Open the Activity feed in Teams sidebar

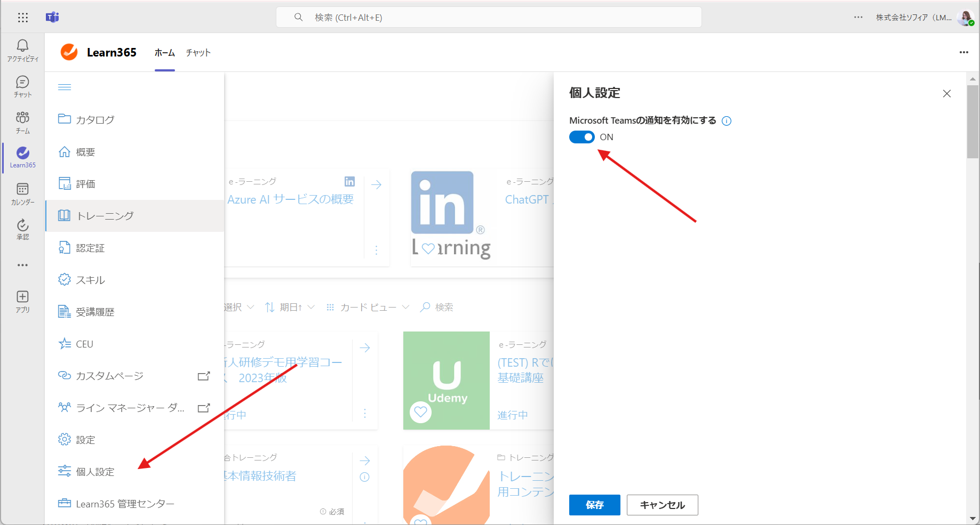(x=22, y=51)
